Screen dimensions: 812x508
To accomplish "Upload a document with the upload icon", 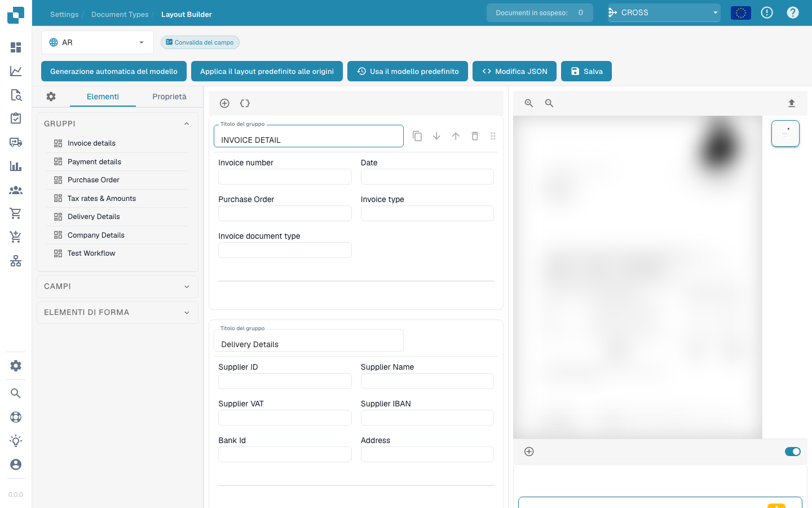I will 792,103.
